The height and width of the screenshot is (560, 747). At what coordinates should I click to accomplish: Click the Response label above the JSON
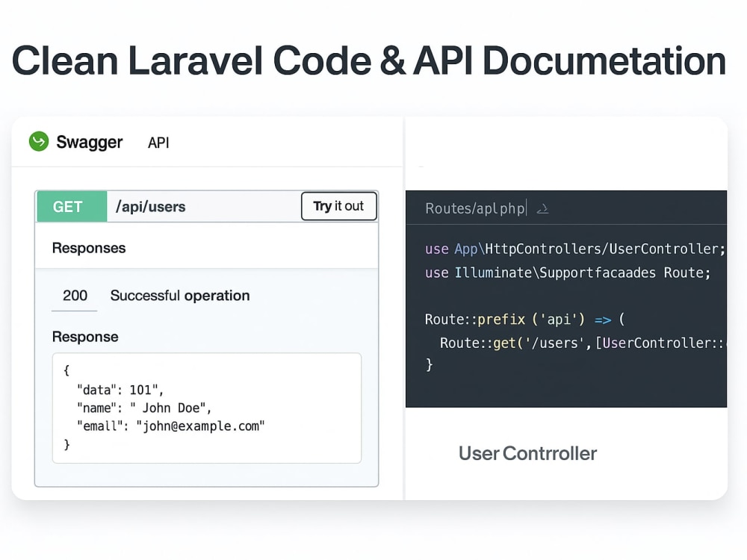[x=85, y=337]
